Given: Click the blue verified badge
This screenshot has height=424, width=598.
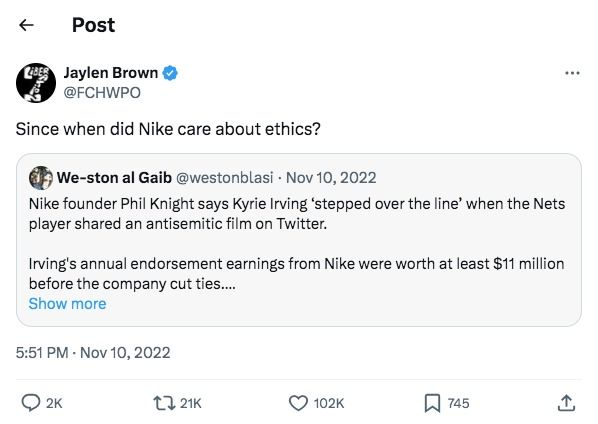Looking at the screenshot, I should tap(170, 73).
